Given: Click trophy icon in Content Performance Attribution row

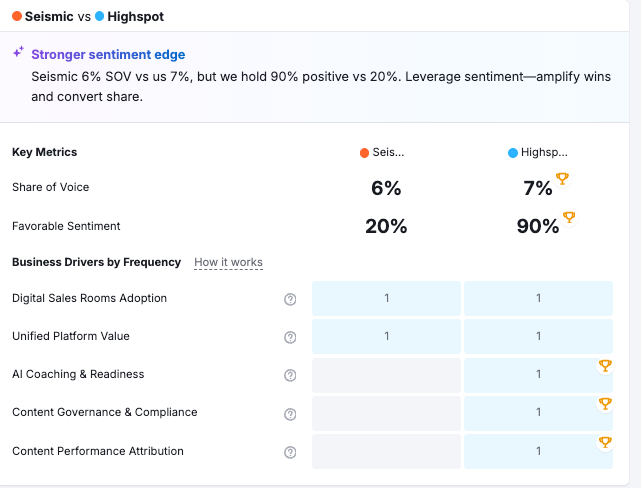Looking at the screenshot, I should click(604, 442).
